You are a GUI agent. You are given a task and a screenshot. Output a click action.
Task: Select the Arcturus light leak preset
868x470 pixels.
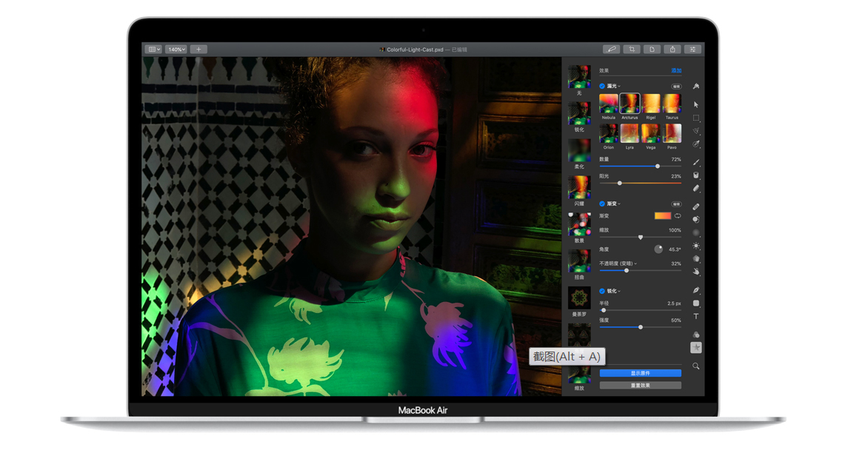[630, 104]
